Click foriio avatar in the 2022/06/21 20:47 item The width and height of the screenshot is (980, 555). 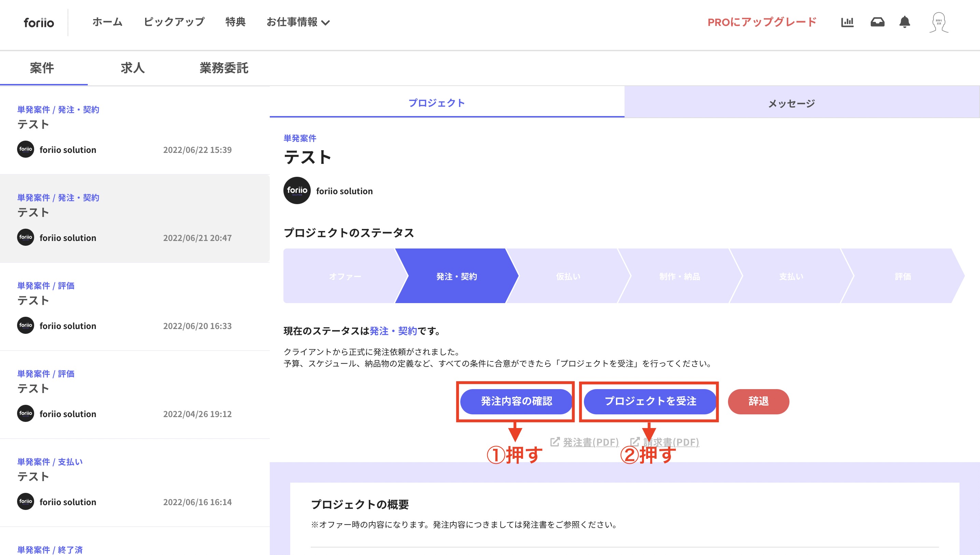click(x=26, y=238)
